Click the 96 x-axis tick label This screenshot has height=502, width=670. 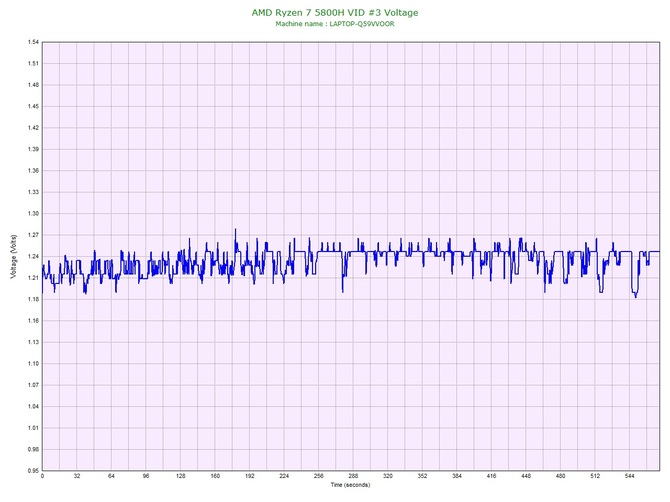pyautogui.click(x=146, y=476)
